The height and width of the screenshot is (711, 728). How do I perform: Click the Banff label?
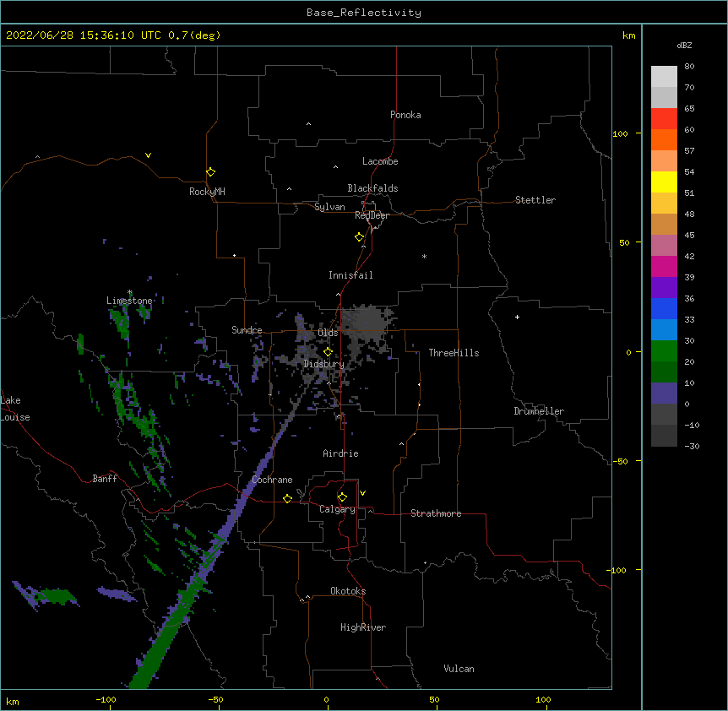coord(105,479)
